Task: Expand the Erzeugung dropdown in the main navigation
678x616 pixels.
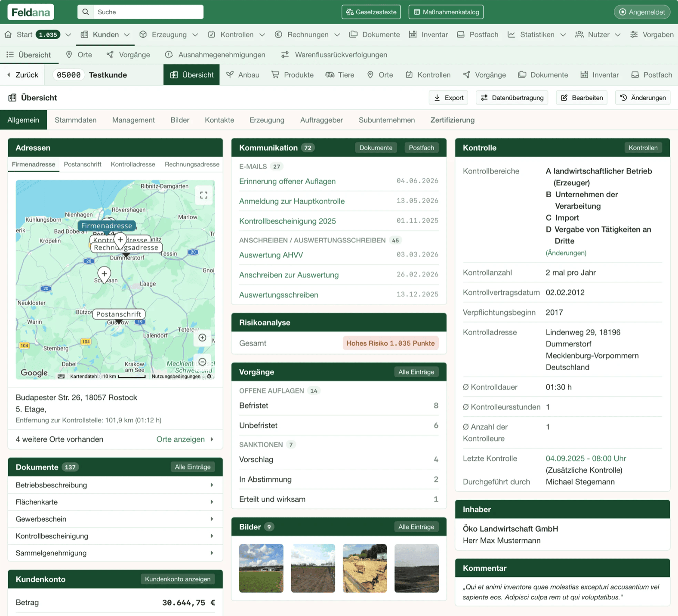Action: (x=195, y=35)
